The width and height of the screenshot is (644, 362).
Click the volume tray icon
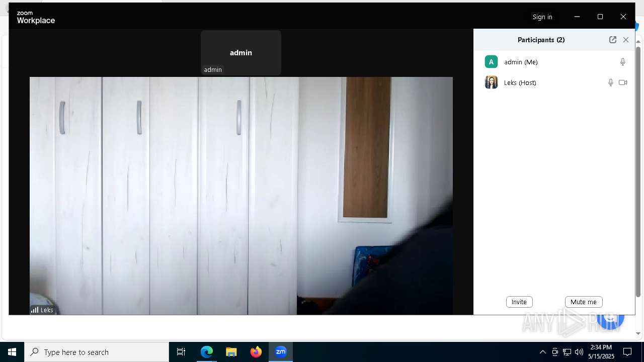click(x=579, y=352)
